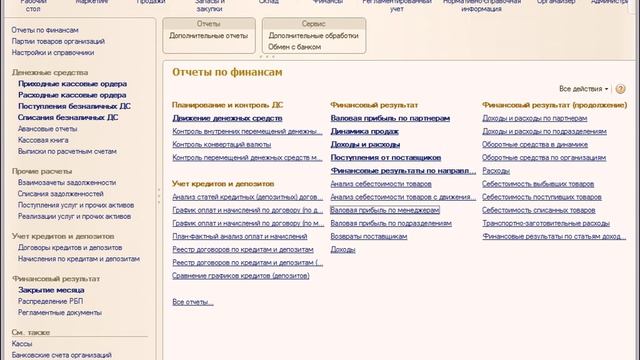Viewport: 640px width, 360px height.
Task: Open Дополнительные обработки in the Сервис panel
Action: pyautogui.click(x=313, y=36)
